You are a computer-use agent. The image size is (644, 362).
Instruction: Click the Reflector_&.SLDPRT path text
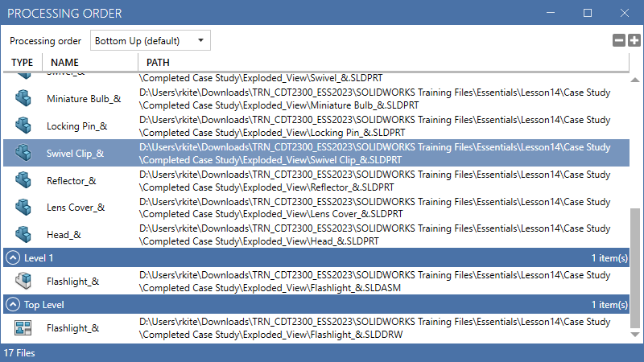point(374,180)
